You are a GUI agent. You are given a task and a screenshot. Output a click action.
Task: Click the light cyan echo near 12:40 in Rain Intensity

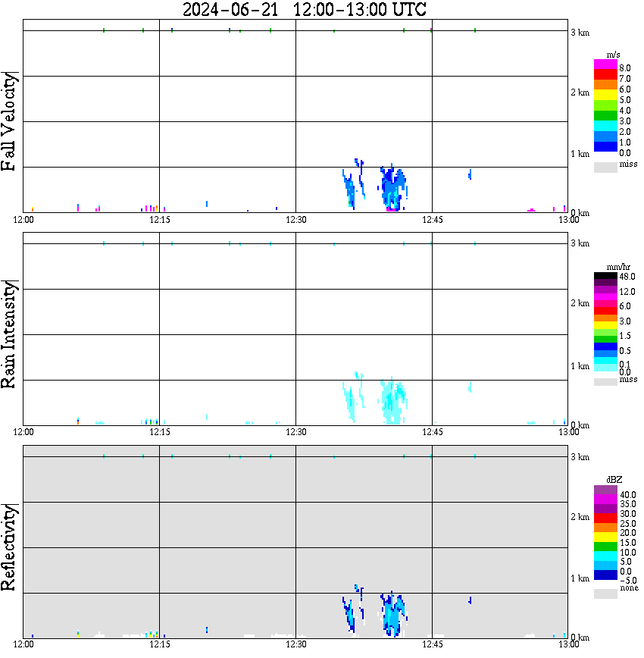click(392, 401)
